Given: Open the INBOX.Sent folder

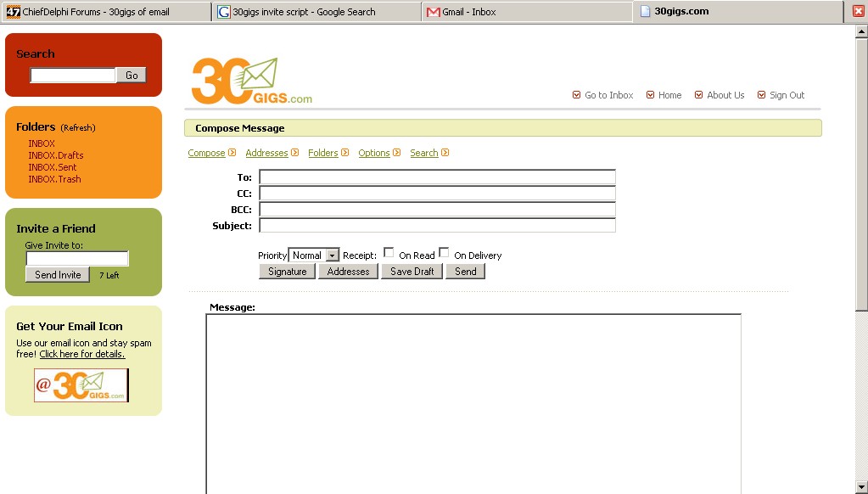Looking at the screenshot, I should tap(53, 167).
